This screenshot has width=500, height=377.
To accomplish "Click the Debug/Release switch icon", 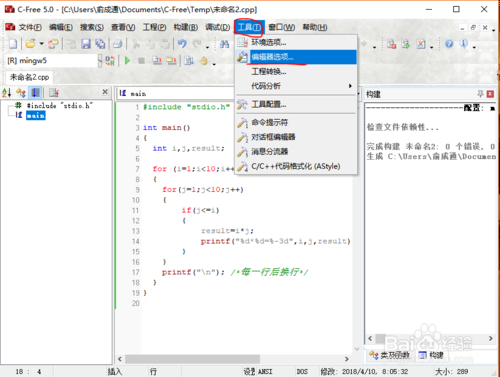I will (x=110, y=61).
